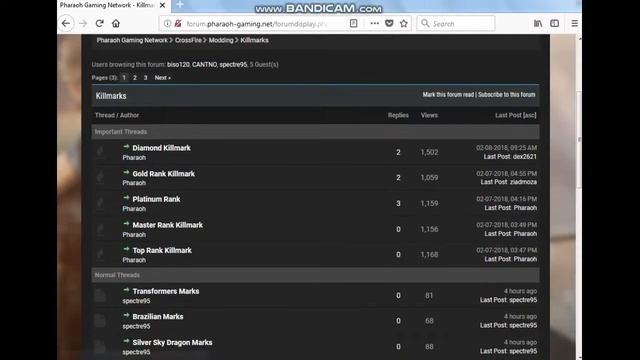Toggle ascending order via [asc]
The image size is (640, 360).
(x=530, y=116)
